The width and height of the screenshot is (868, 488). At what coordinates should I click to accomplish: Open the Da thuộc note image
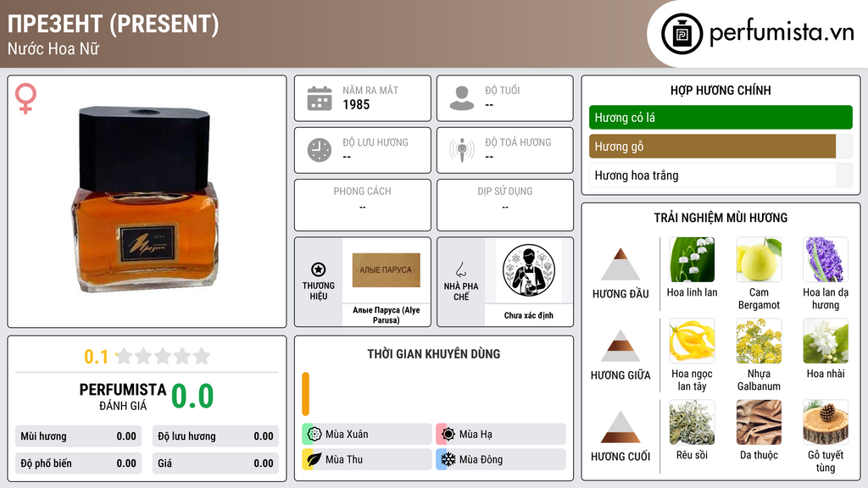[759, 422]
